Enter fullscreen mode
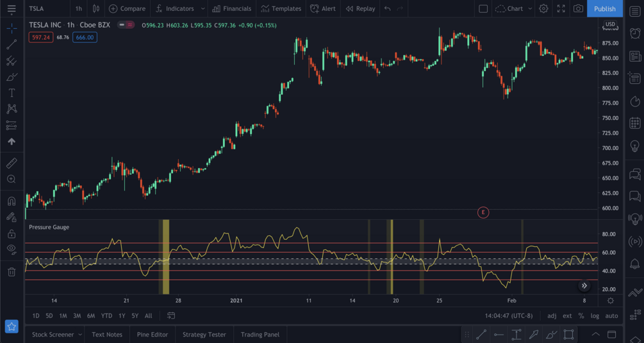 coord(561,8)
